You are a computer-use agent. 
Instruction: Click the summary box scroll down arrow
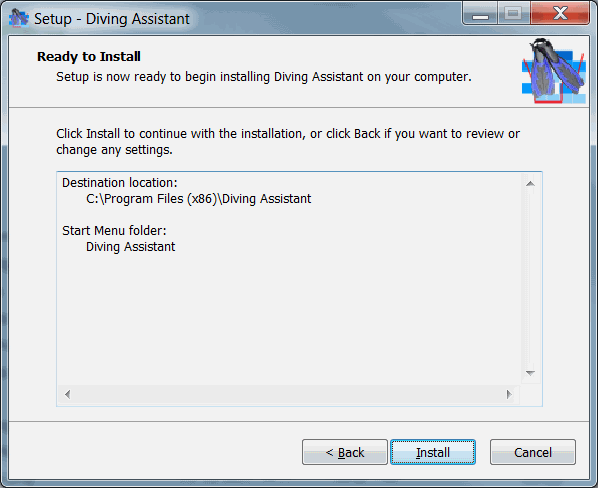click(x=530, y=372)
